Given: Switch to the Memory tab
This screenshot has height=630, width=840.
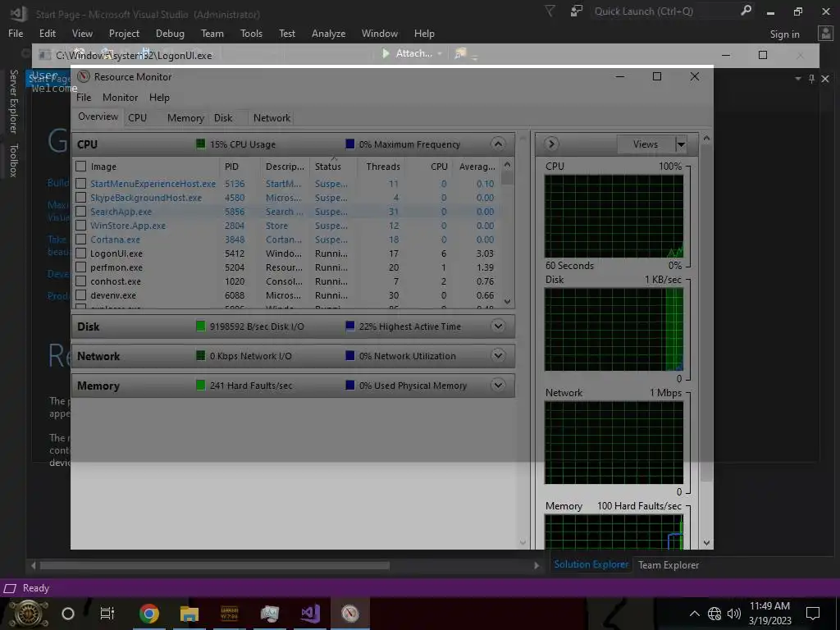Looking at the screenshot, I should pos(185,118).
